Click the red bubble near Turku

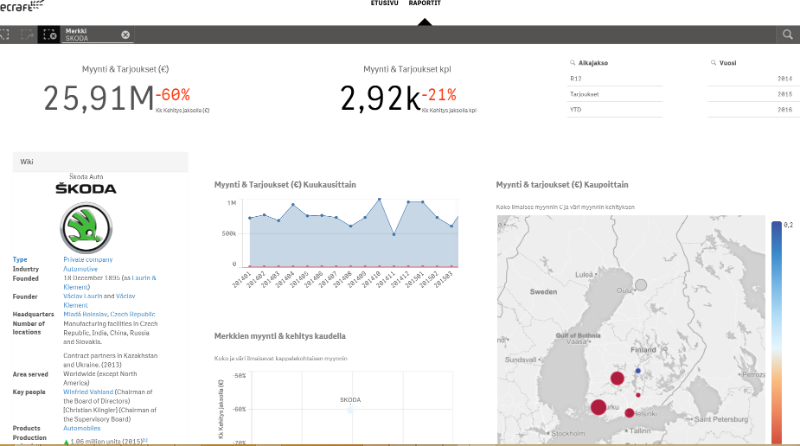click(x=598, y=407)
